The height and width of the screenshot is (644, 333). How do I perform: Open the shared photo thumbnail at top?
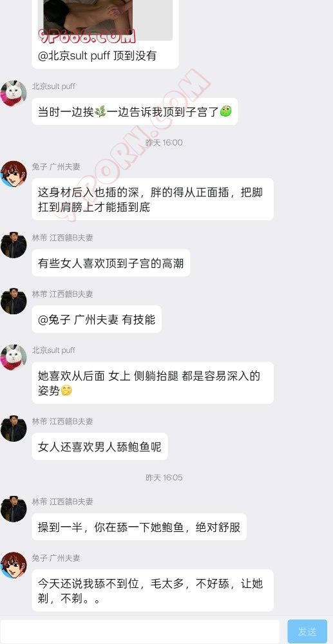point(105,20)
